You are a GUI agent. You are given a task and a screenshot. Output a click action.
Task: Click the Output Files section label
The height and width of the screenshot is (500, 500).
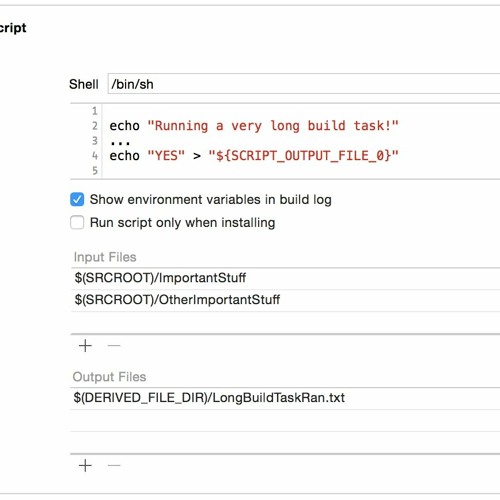click(x=109, y=377)
